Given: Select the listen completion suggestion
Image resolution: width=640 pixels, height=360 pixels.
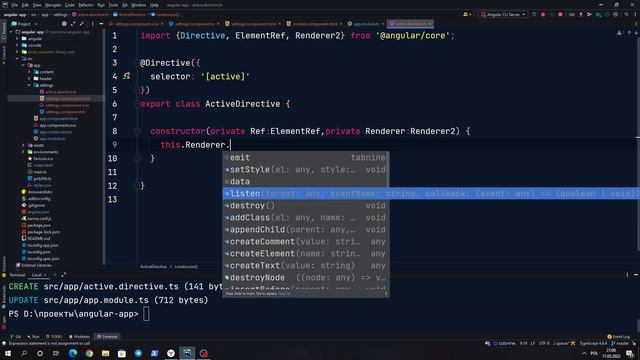Looking at the screenshot, I should click(x=431, y=193).
